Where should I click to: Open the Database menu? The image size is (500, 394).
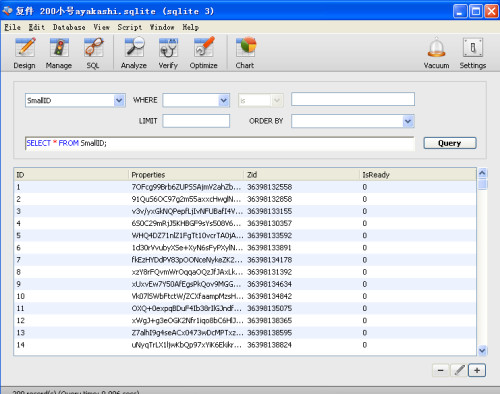coord(69,27)
